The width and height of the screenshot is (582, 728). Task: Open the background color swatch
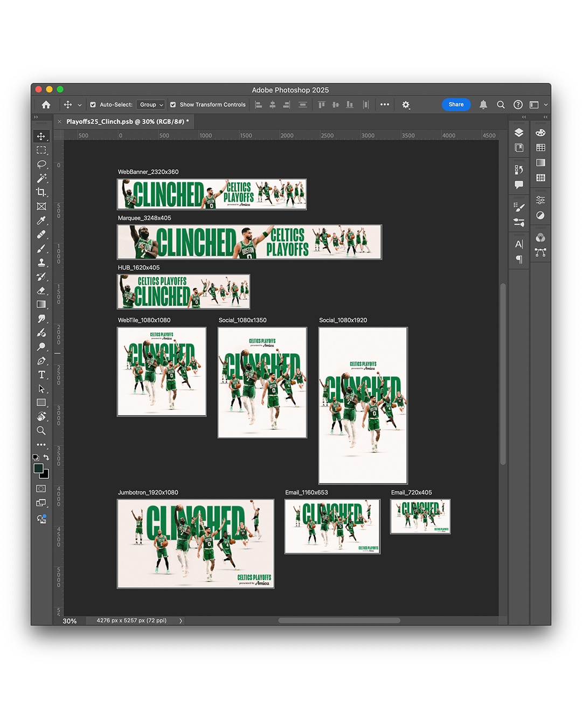pos(45,475)
